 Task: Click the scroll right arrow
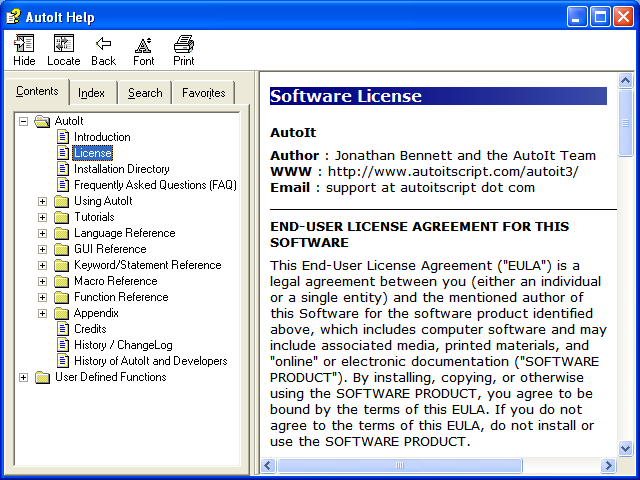coord(608,465)
